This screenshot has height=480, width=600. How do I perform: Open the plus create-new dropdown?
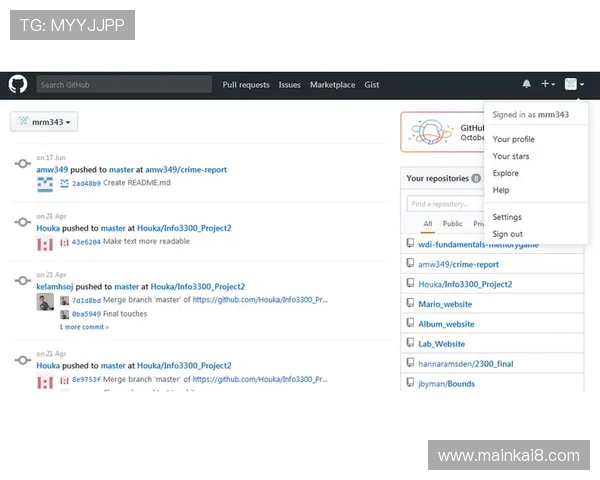pos(548,85)
